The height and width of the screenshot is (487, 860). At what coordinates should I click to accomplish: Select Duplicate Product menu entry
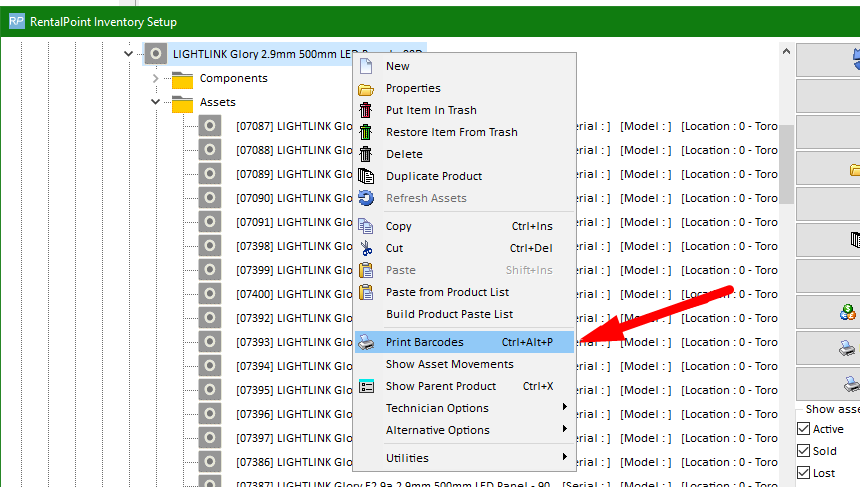point(465,176)
